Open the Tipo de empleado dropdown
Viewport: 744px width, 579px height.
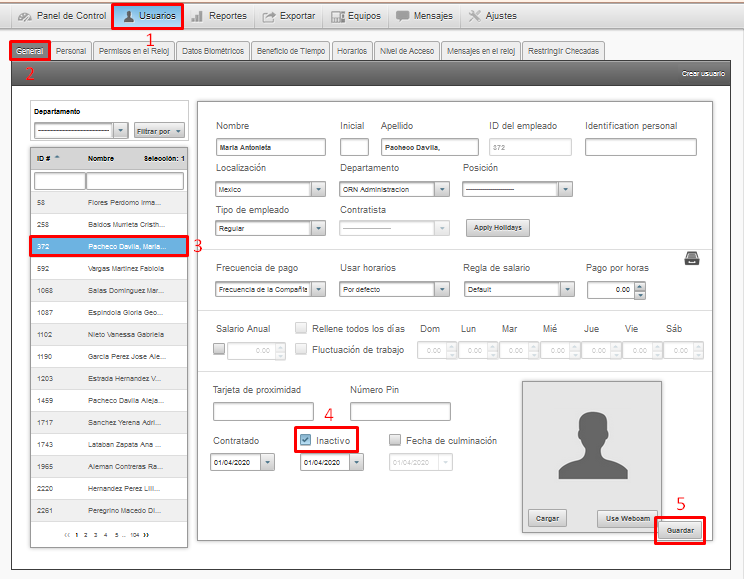(x=318, y=228)
